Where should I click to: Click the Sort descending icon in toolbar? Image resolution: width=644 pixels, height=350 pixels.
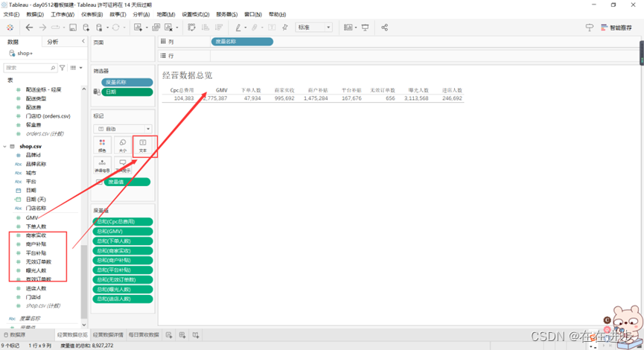point(219,28)
